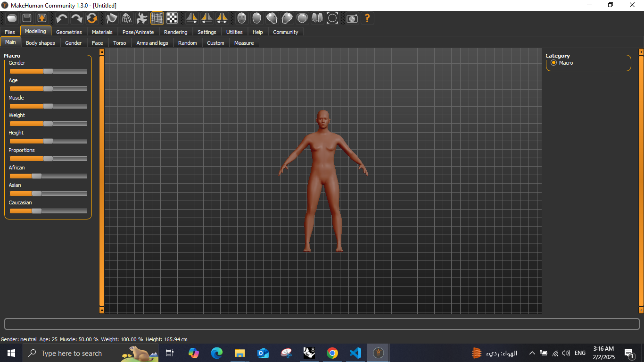The width and height of the screenshot is (644, 362).
Task: Open the orange question-mark Help icon
Action: coord(367,18)
